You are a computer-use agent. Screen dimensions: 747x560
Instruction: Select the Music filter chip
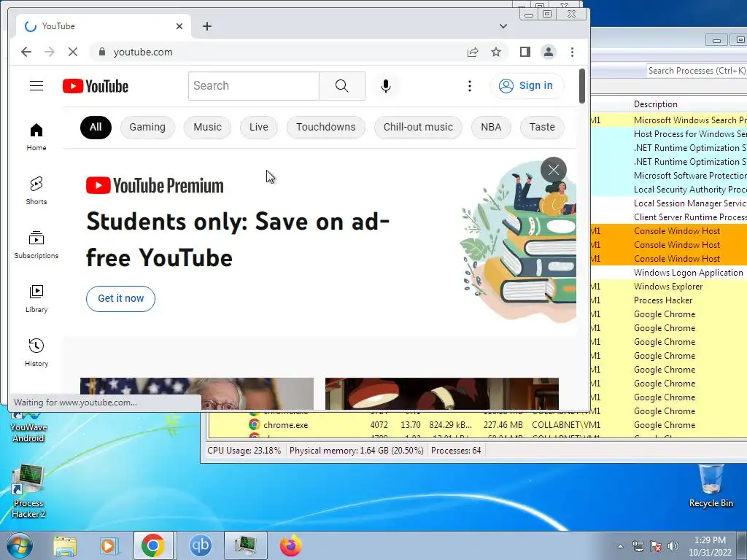click(x=207, y=127)
